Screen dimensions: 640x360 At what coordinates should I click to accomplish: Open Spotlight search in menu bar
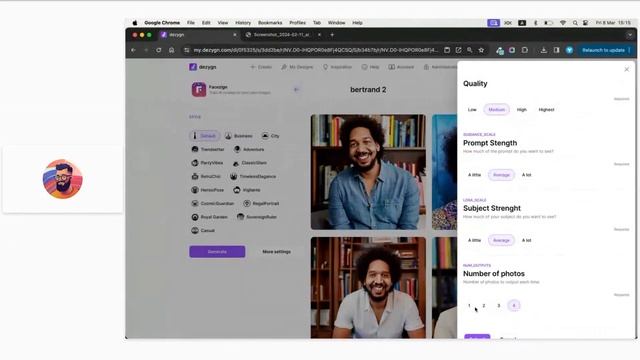click(x=575, y=23)
